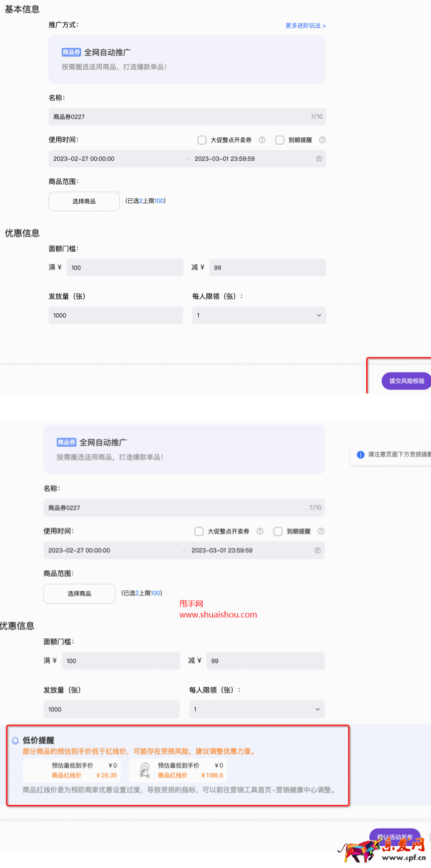This screenshot has width=431, height=868.
Task: Focus 发放量 1000 field in the lower form
Action: click(x=112, y=709)
